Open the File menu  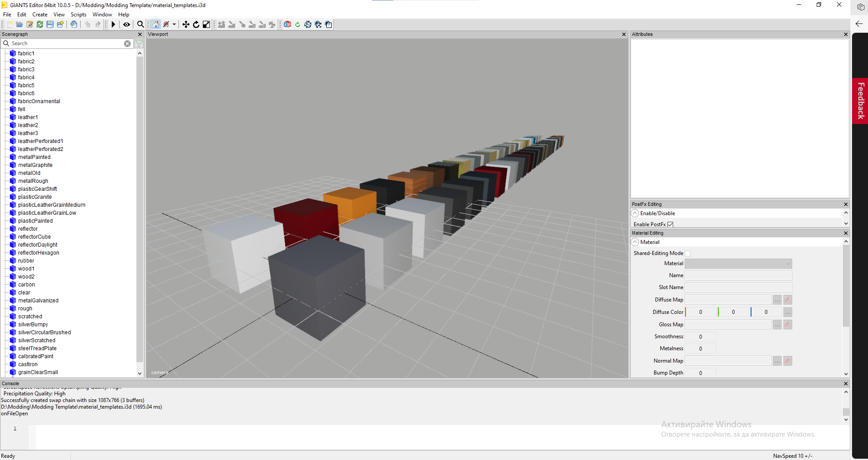tap(7, 15)
